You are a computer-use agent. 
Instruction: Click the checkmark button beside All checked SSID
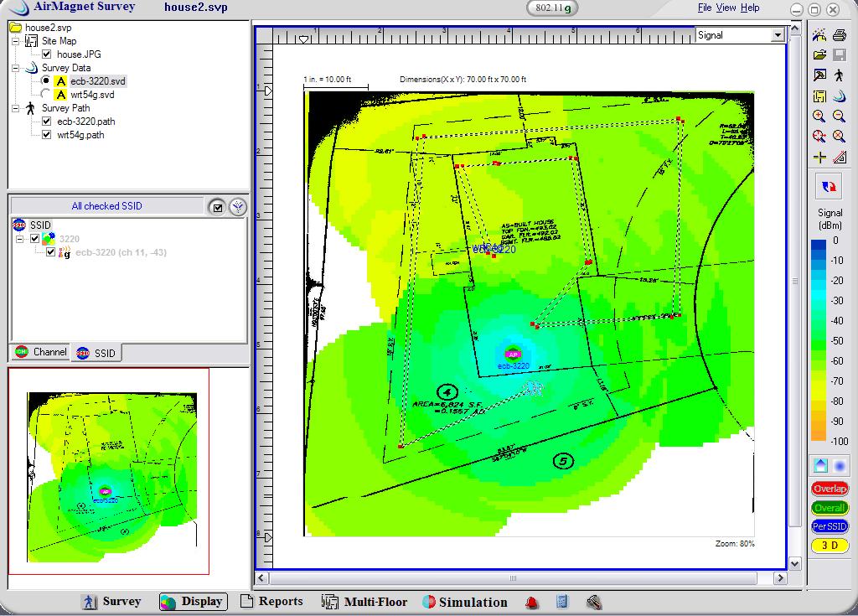tap(218, 207)
